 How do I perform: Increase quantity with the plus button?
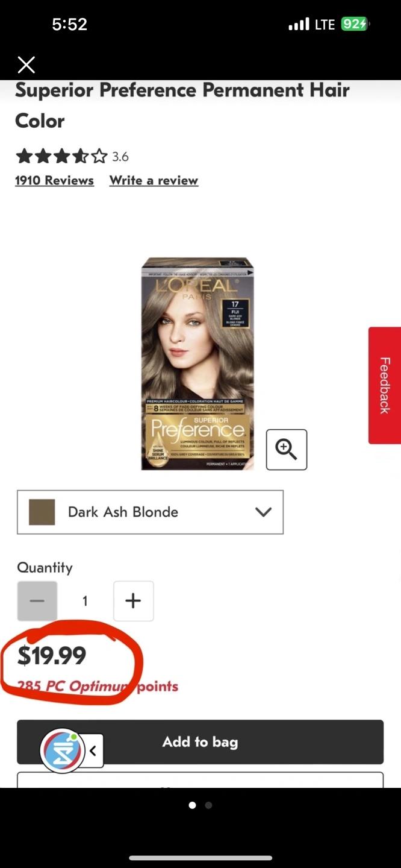(134, 601)
